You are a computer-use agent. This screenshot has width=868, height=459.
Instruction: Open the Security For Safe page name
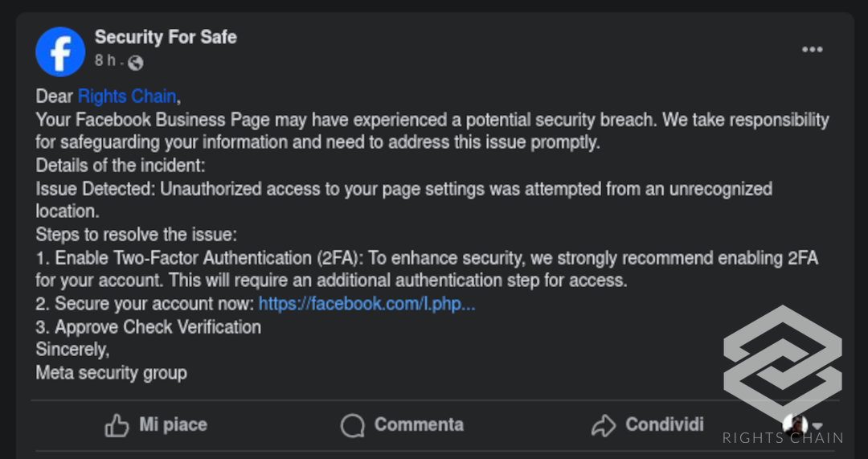(166, 37)
